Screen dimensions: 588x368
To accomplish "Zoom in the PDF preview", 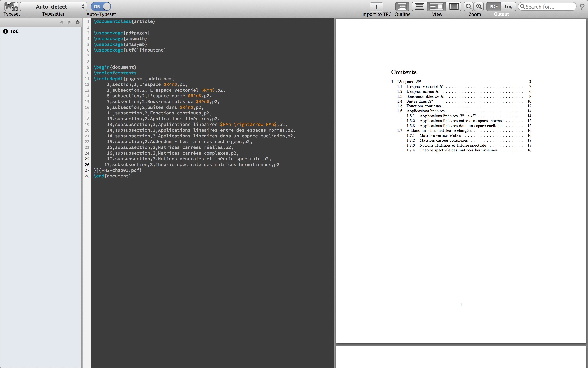I will [x=479, y=7].
